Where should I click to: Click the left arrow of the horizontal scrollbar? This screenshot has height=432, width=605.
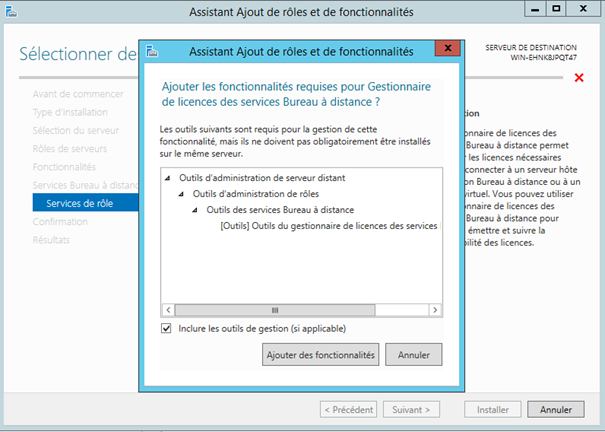[168, 311]
